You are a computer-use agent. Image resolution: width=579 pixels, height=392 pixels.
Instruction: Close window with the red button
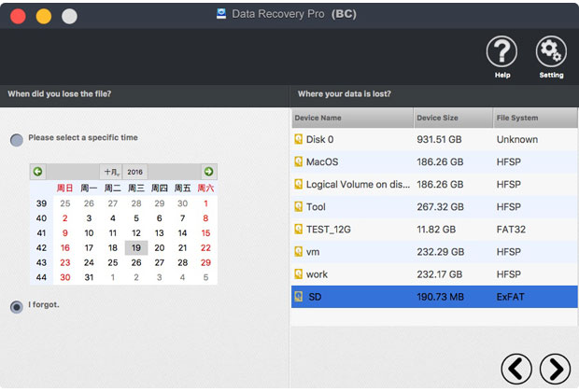coord(18,16)
